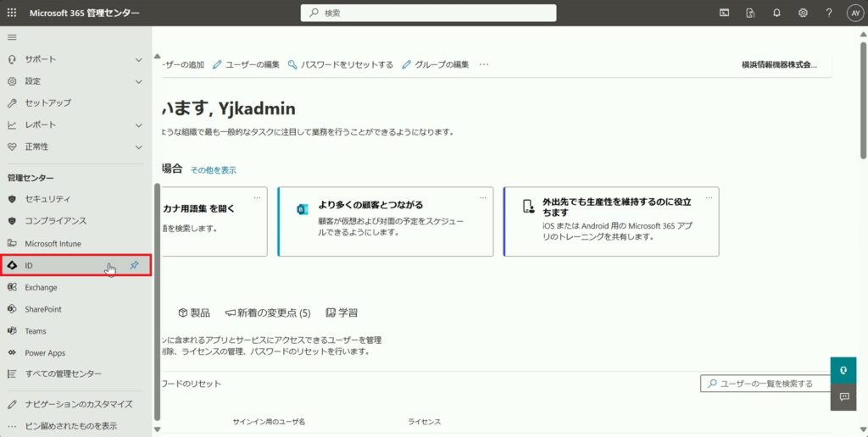868x437 pixels.
Task: Click the Microsoft 365 管理センター title
Action: (x=85, y=14)
